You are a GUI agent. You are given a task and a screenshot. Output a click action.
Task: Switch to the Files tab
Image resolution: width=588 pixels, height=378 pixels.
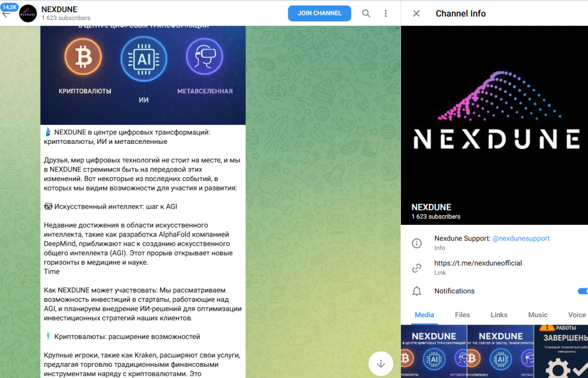pos(462,315)
